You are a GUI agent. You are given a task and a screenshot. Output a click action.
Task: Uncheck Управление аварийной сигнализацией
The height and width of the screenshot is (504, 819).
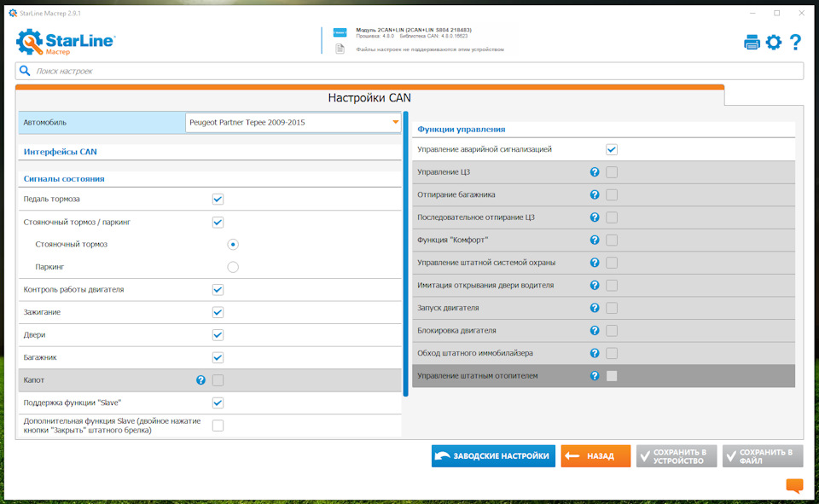pyautogui.click(x=612, y=149)
